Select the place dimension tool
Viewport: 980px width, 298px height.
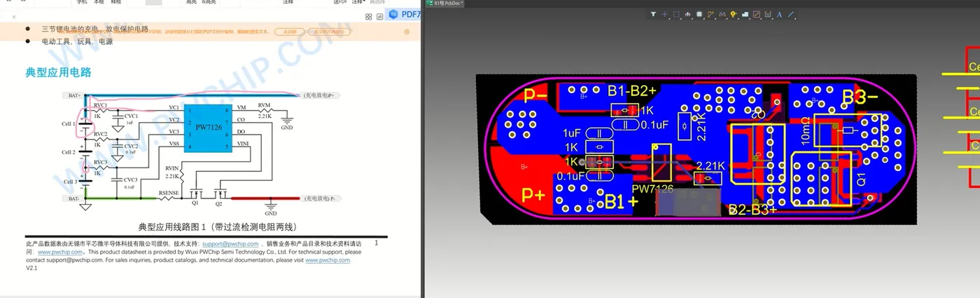[x=768, y=14]
